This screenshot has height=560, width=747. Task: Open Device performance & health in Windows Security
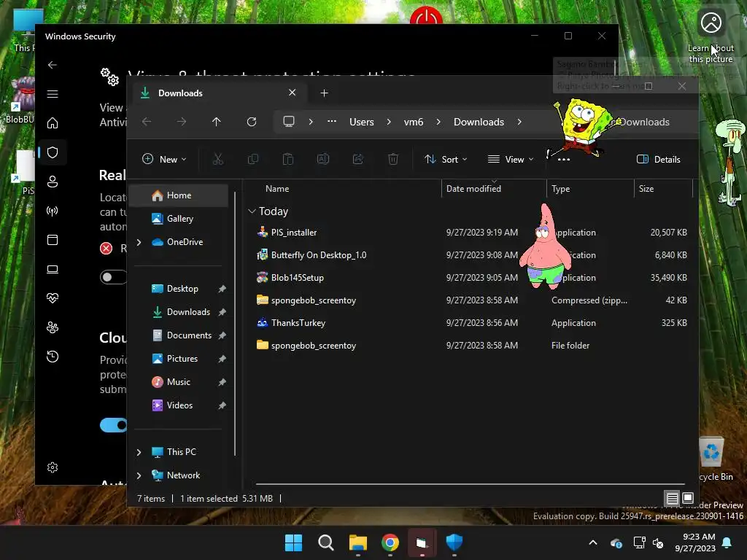point(53,298)
